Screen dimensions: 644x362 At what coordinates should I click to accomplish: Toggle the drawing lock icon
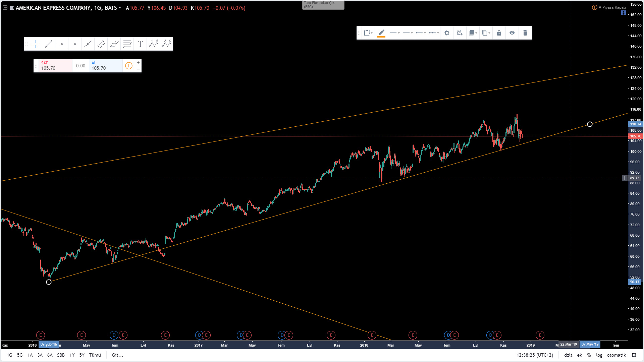pyautogui.click(x=499, y=33)
